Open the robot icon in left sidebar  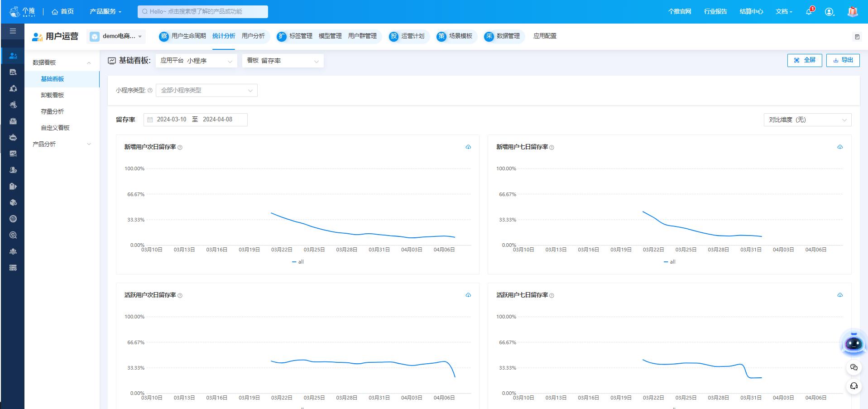coord(13,137)
